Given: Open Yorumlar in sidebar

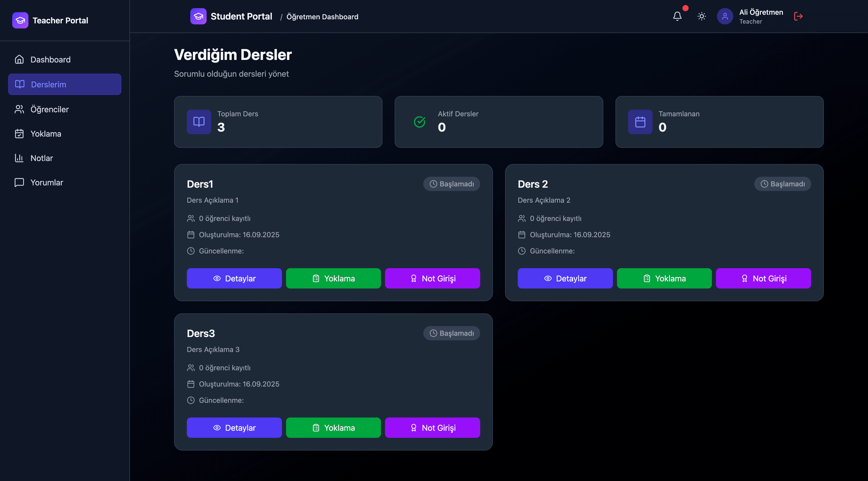Looking at the screenshot, I should (46, 182).
